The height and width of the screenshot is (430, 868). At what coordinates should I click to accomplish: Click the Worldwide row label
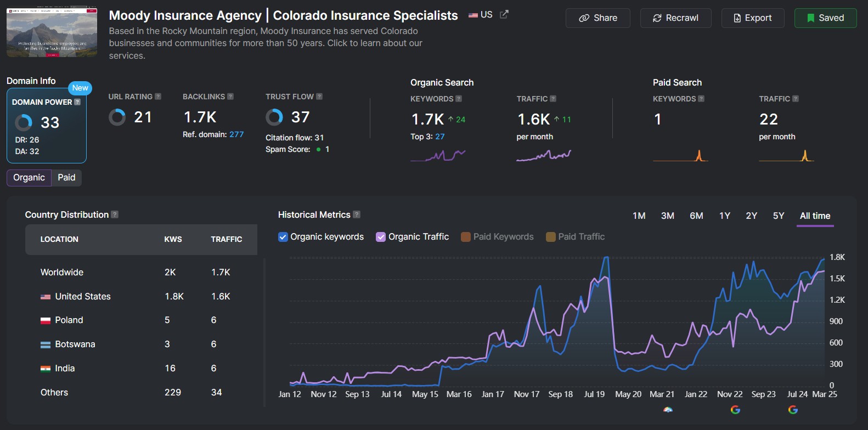click(x=62, y=273)
